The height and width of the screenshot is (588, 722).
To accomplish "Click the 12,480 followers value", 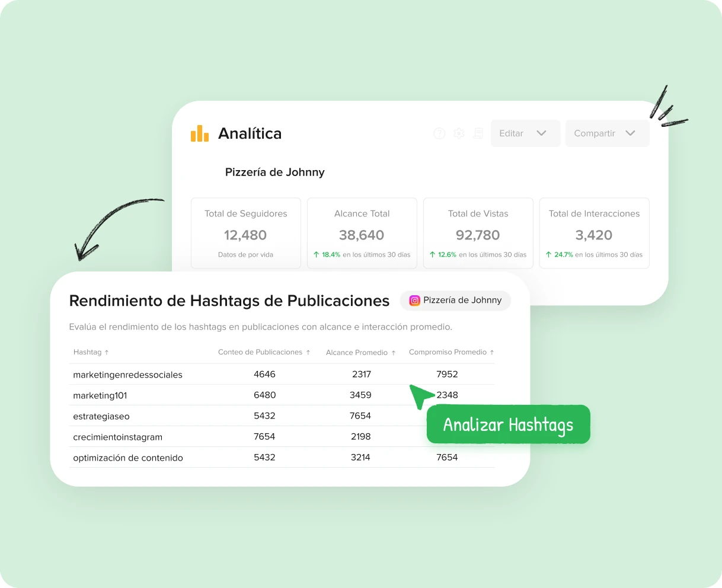I will (245, 235).
